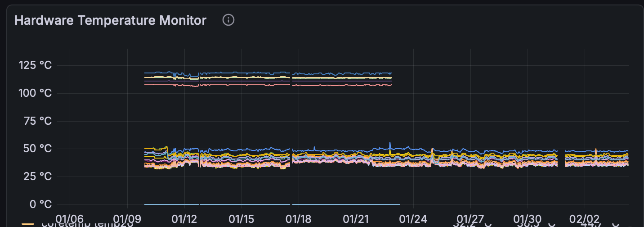Click the 01/15 date axis label
The image size is (644, 227).
pyautogui.click(x=241, y=219)
